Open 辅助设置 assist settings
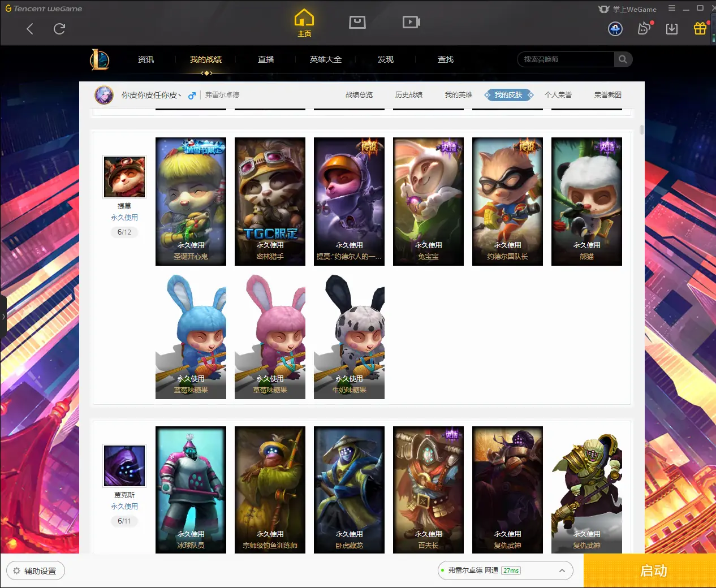This screenshot has width=716, height=588. click(x=35, y=571)
